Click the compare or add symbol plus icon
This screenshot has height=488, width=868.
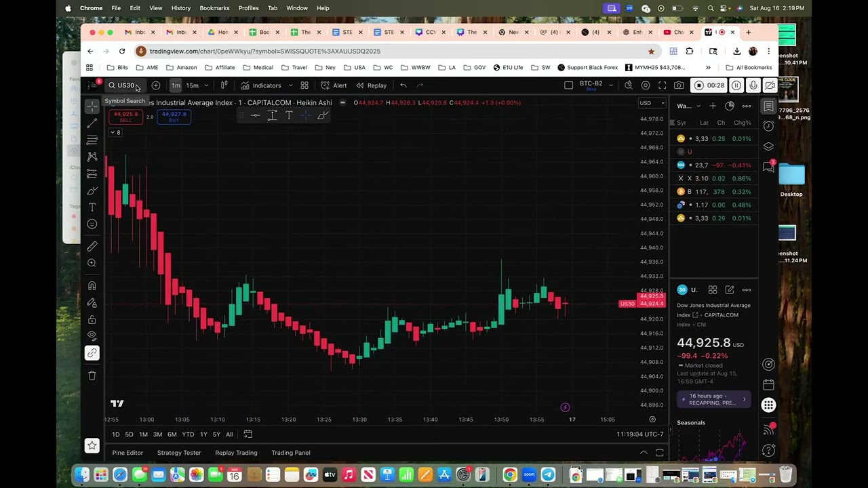[156, 85]
